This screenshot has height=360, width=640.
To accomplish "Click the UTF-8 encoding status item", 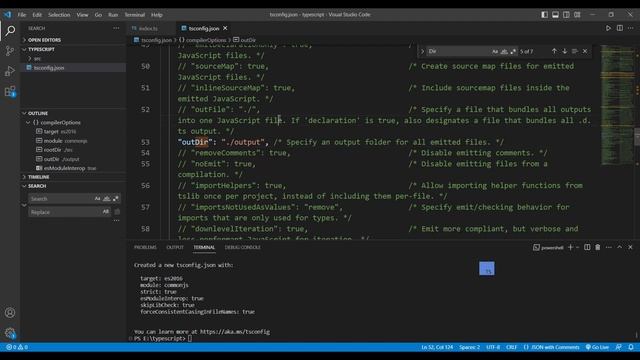I will (x=493, y=347).
